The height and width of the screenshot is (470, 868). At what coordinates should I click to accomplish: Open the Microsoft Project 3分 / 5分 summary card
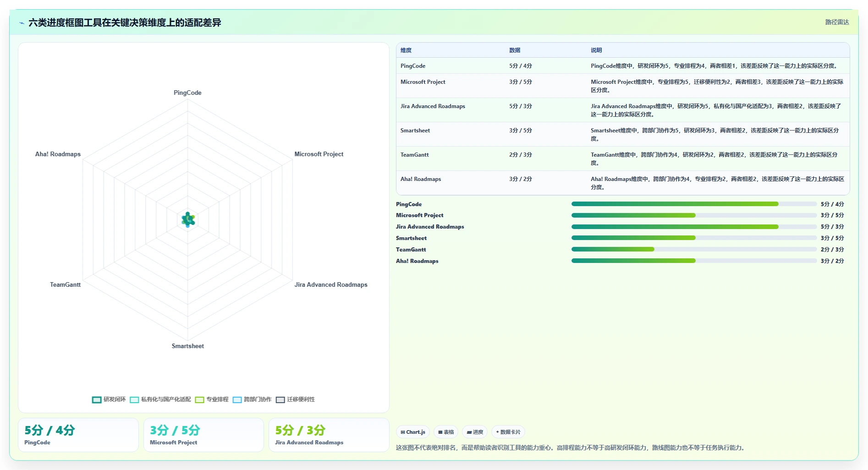pos(203,435)
